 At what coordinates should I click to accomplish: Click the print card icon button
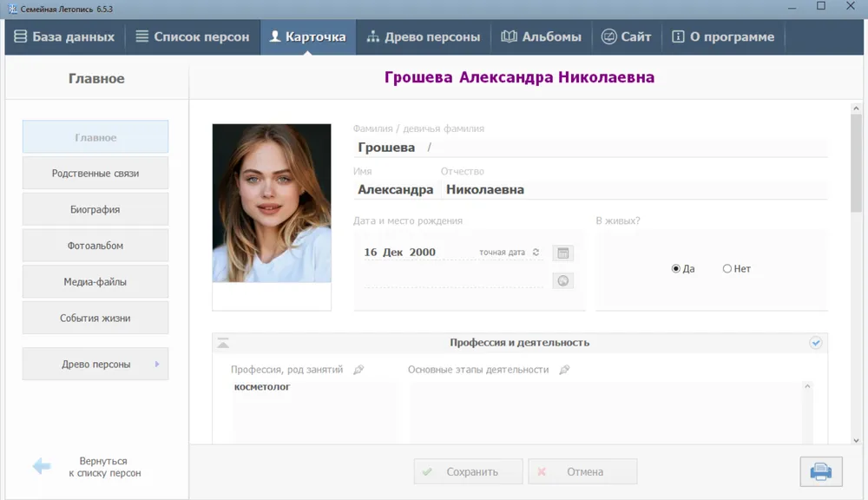(x=820, y=471)
